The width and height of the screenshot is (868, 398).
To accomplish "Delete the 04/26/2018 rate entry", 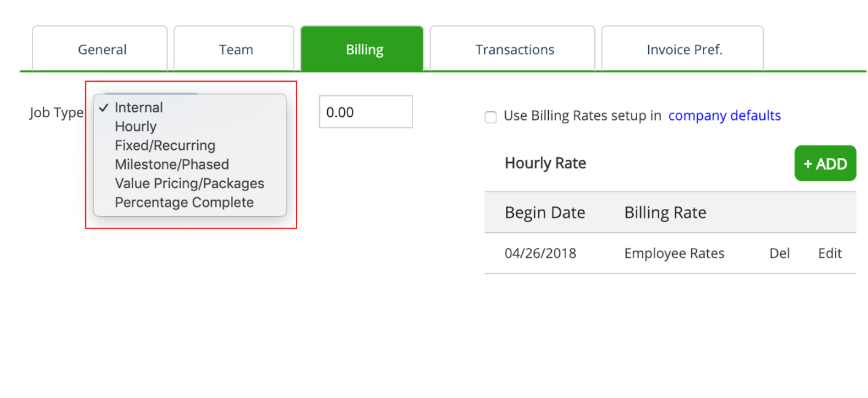I will tap(779, 253).
